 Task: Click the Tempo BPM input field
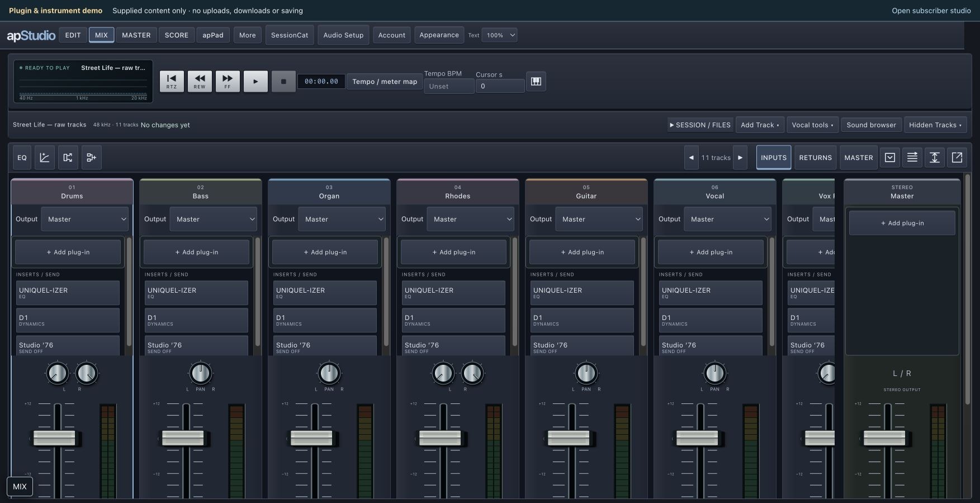click(449, 87)
